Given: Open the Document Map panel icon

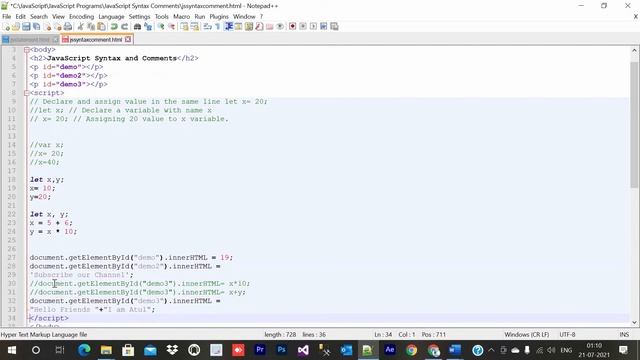Looking at the screenshot, I should pyautogui.click(x=249, y=27).
